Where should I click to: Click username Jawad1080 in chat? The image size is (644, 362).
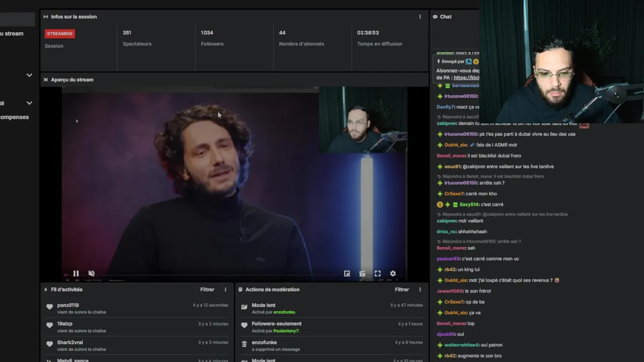tap(449, 291)
